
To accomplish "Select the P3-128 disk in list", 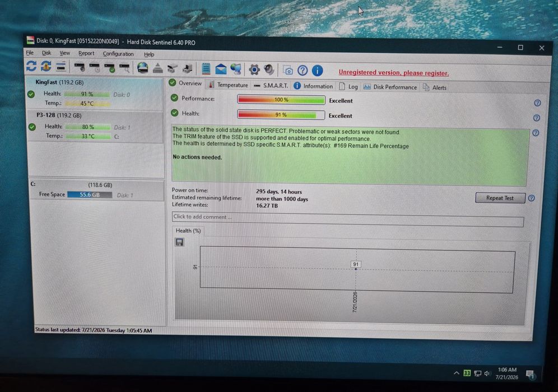I will 95,127.
